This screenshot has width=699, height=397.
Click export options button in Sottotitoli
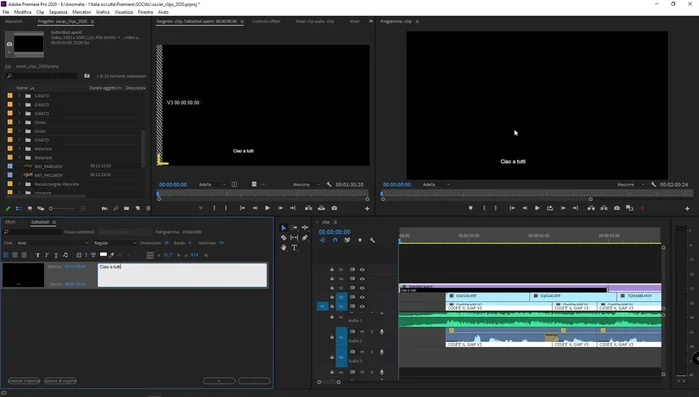[x=60, y=381]
